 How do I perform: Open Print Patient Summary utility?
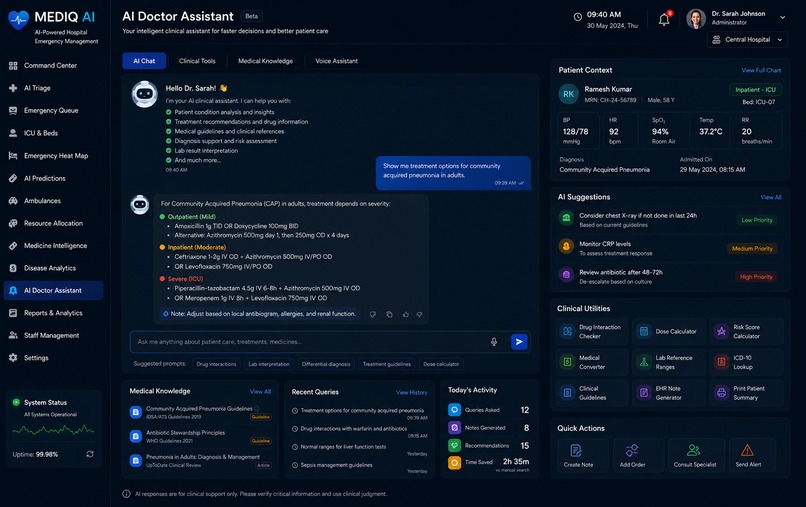747,393
